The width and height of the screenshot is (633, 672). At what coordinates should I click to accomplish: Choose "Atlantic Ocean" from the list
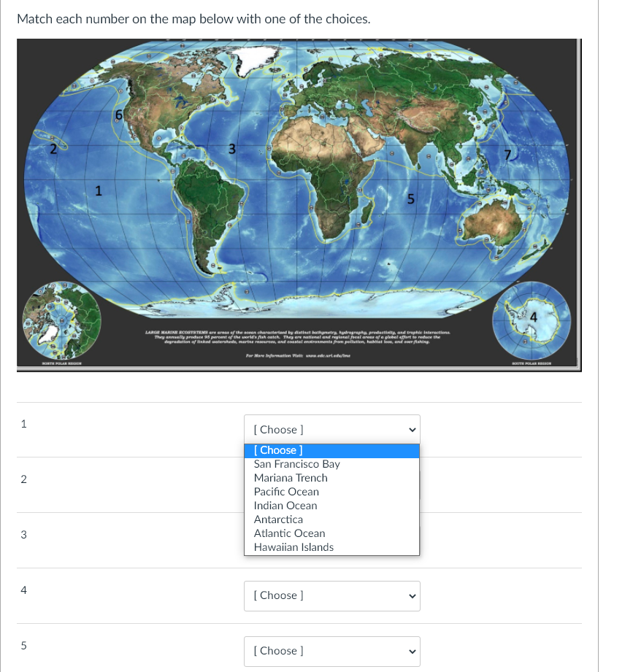pos(289,533)
